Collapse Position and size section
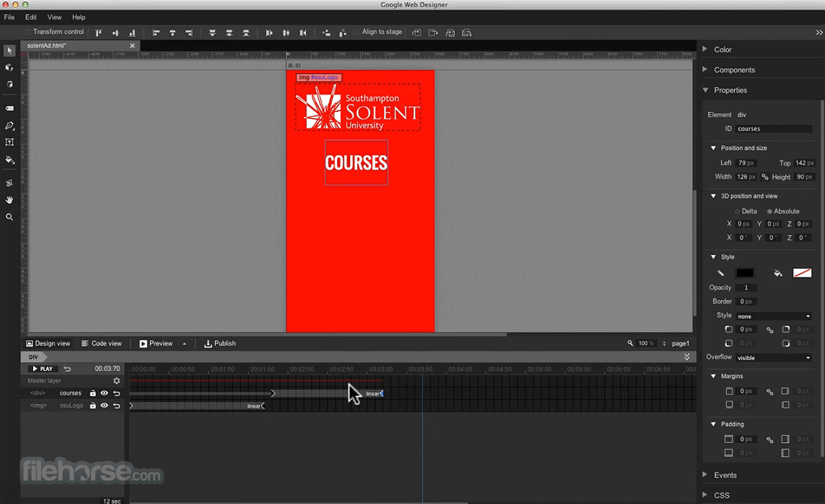This screenshot has height=504, width=825. [713, 148]
